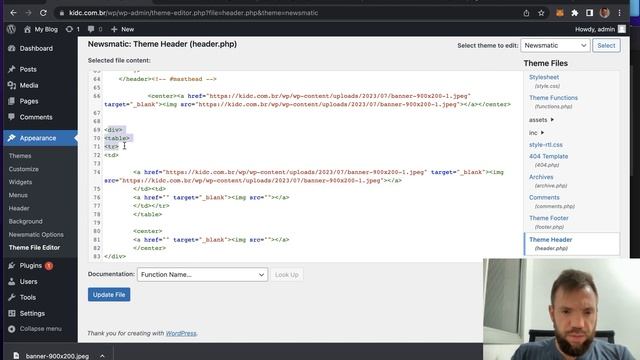Screen dimensions: 640x360
Task: Reload the page using refresh icon
Action: (43, 13)
